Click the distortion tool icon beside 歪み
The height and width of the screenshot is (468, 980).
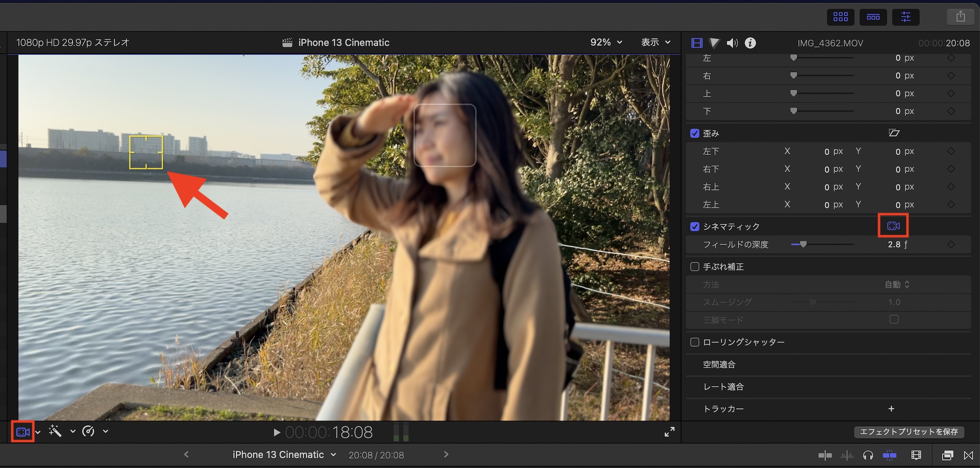[x=894, y=133]
